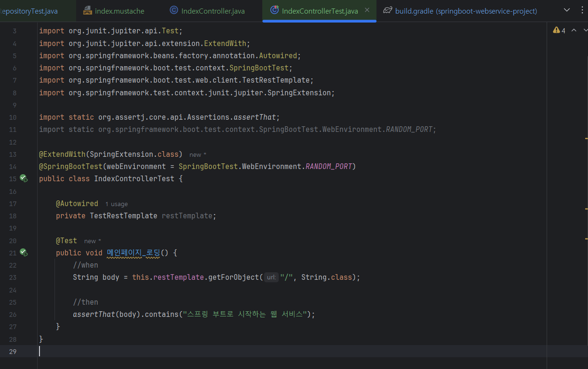Open the three-dot editor tab options menu
588x369 pixels.
pyautogui.click(x=581, y=10)
